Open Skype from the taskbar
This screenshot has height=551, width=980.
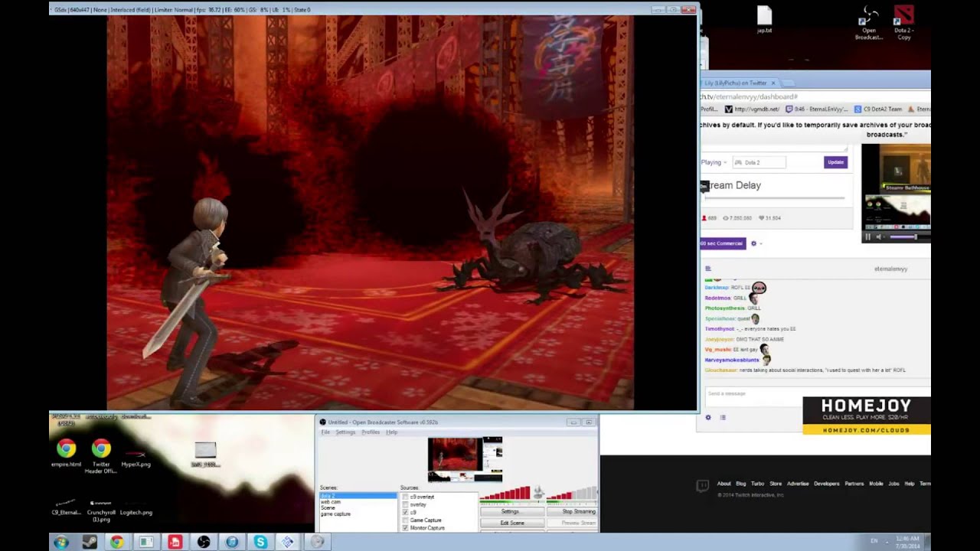(260, 542)
